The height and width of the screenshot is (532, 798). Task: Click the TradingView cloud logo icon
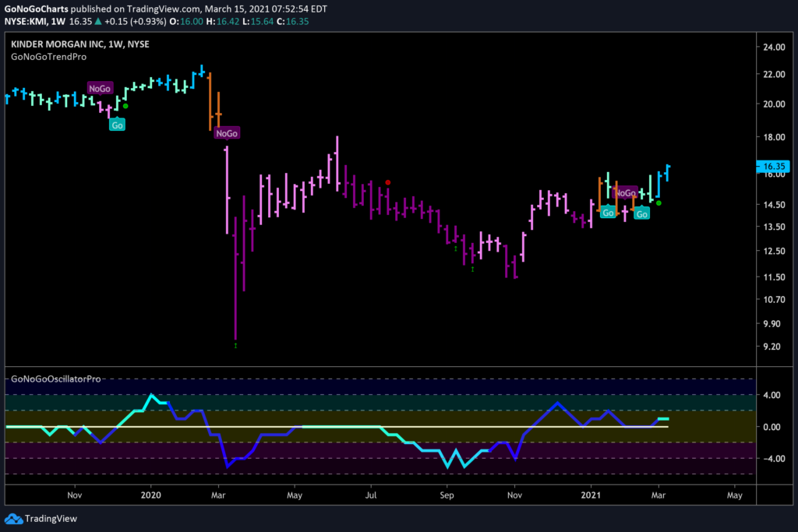pyautogui.click(x=14, y=519)
